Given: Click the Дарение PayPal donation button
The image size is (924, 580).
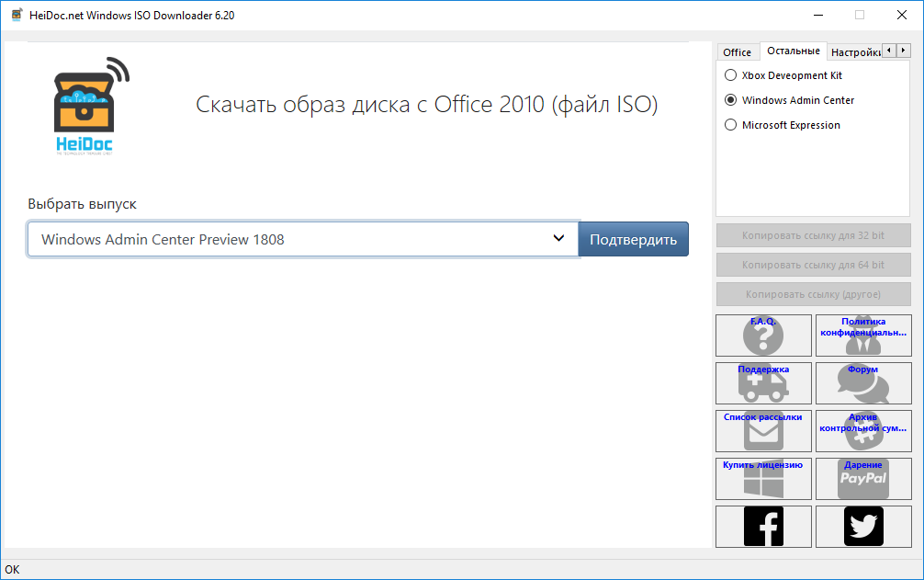Looking at the screenshot, I should pyautogui.click(x=863, y=479).
